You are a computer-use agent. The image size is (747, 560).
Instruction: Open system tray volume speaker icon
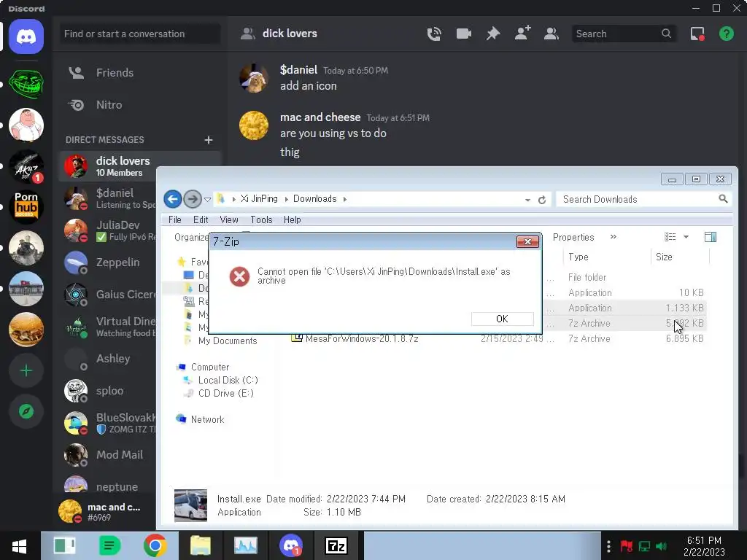click(661, 546)
